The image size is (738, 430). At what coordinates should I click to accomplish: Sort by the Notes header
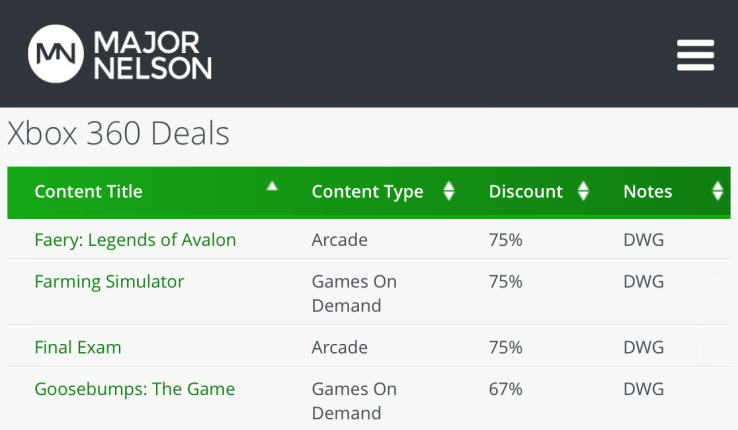(647, 191)
